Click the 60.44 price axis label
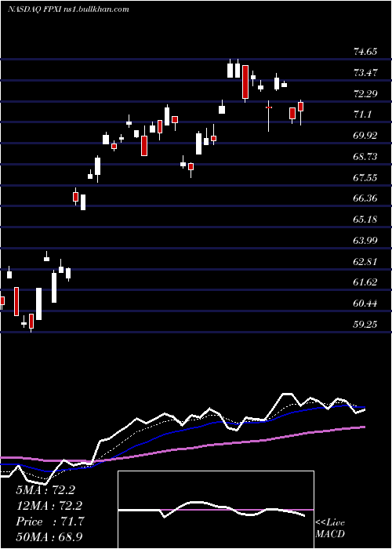The height and width of the screenshot is (549, 392). click(365, 304)
